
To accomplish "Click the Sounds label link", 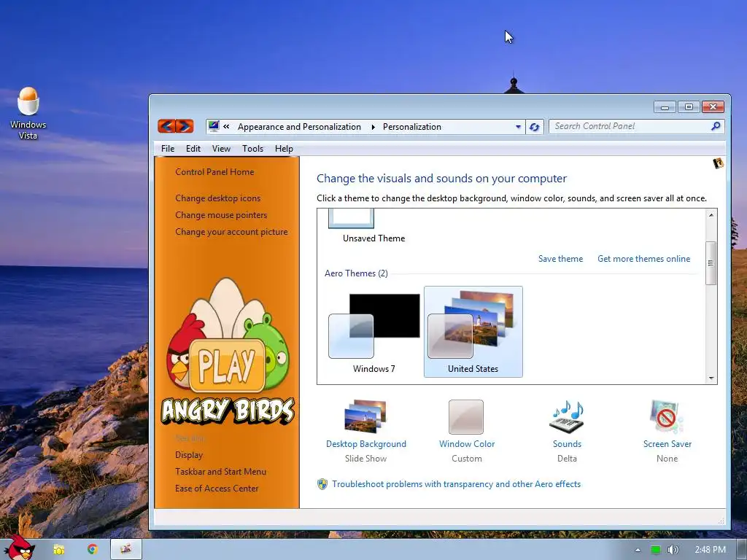I will tap(567, 444).
